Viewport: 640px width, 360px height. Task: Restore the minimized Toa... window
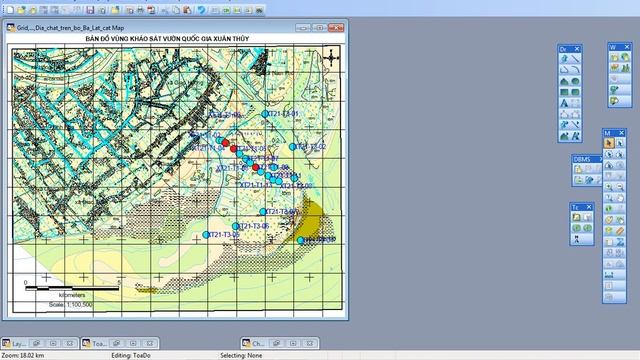(116, 343)
